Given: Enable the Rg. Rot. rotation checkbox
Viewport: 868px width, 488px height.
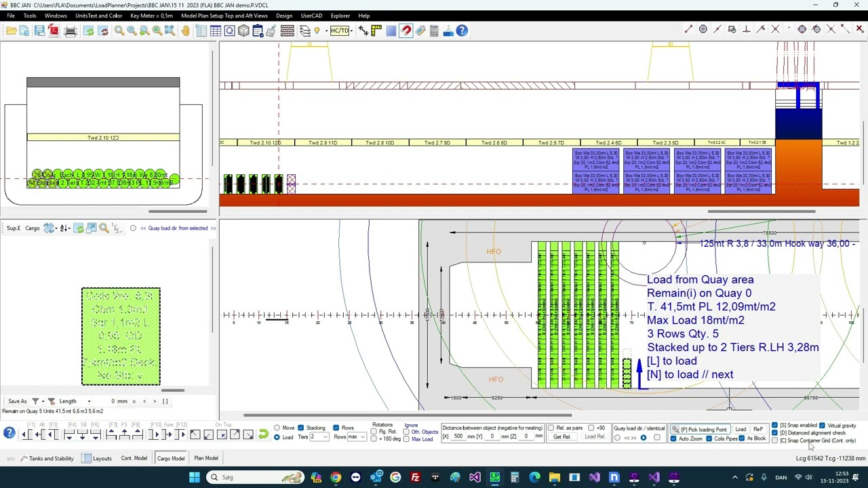Looking at the screenshot, I should [x=373, y=432].
